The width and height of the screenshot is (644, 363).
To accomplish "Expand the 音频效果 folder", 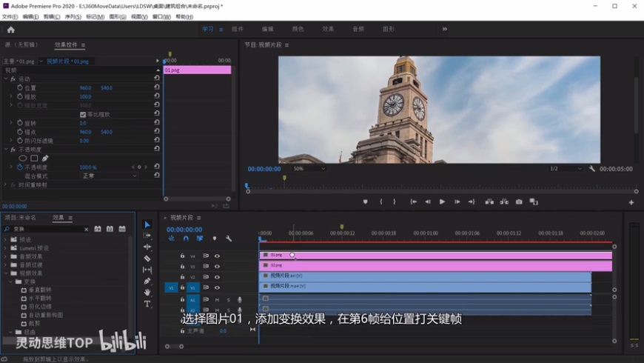I will pos(5,256).
